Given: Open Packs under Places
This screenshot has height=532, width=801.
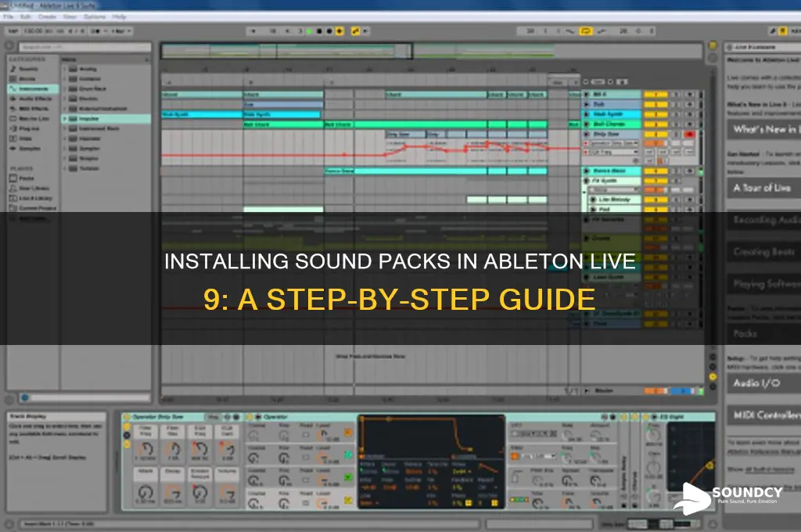Looking at the screenshot, I should pos(26,178).
